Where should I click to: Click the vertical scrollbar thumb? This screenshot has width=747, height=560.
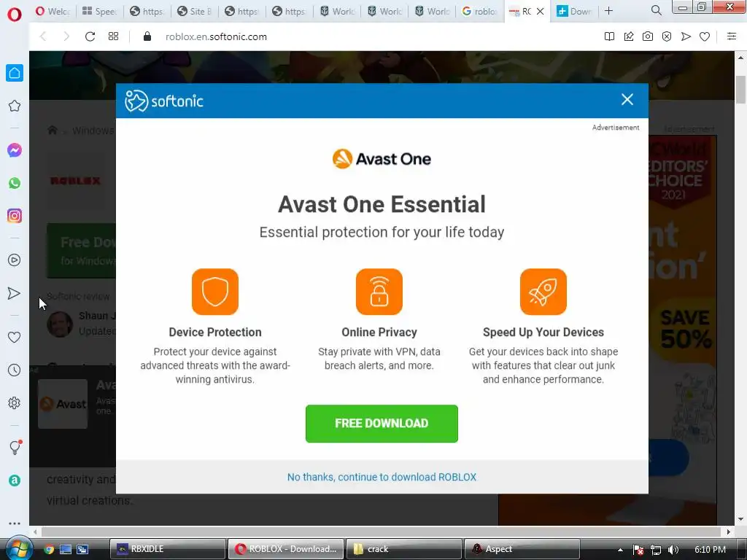pos(740,90)
